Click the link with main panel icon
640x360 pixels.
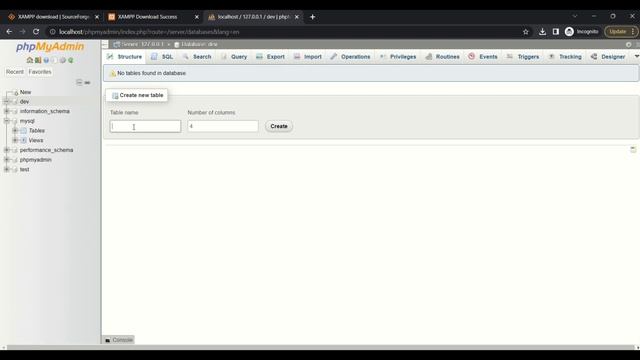pyautogui.click(x=87, y=82)
